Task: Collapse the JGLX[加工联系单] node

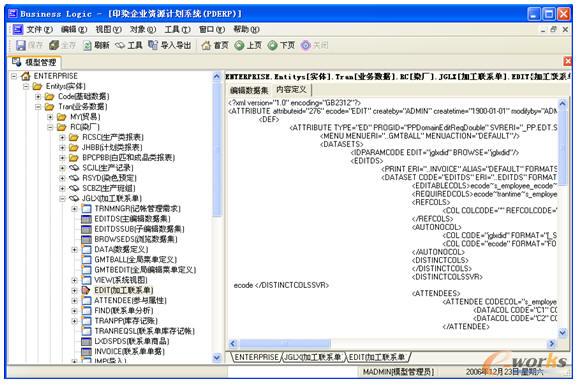Action: click(63, 199)
